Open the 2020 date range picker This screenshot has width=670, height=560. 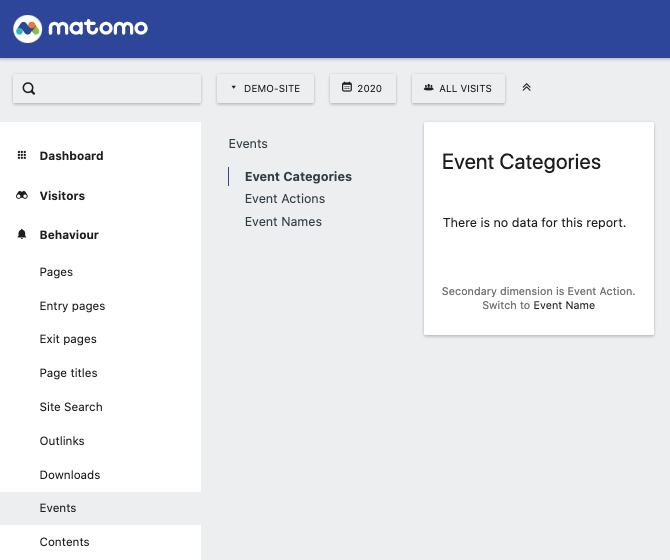(362, 88)
